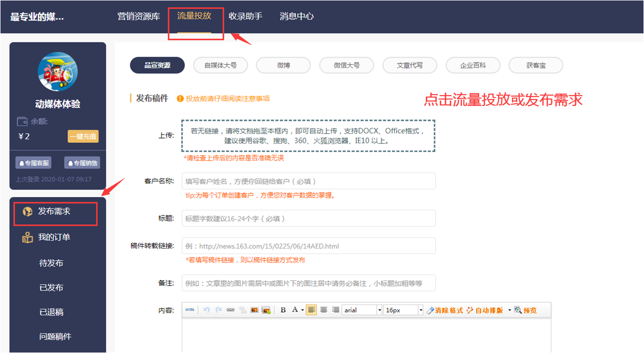Contact 专属销售 via the button
This screenshot has height=353, width=644.
[82, 163]
